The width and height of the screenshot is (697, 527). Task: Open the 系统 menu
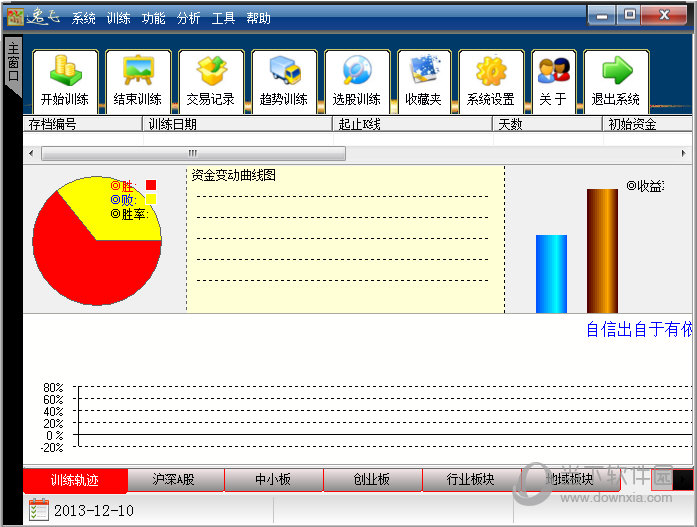pos(84,18)
